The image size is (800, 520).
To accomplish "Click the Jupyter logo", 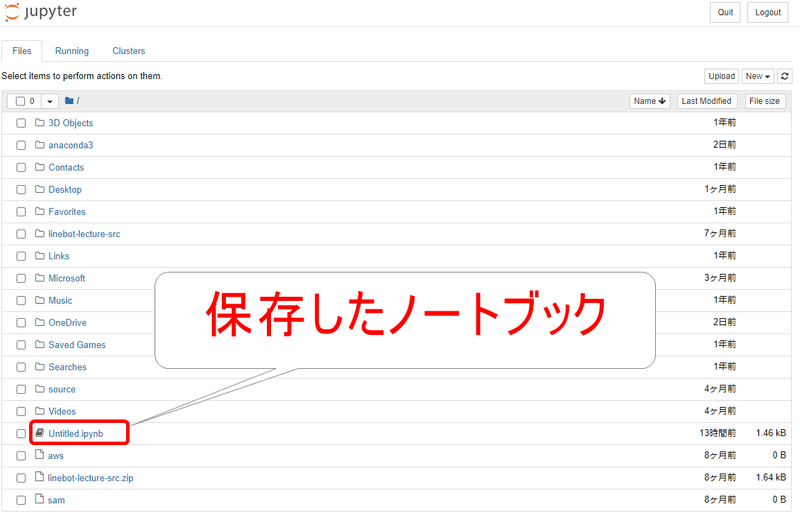I will tap(41, 12).
